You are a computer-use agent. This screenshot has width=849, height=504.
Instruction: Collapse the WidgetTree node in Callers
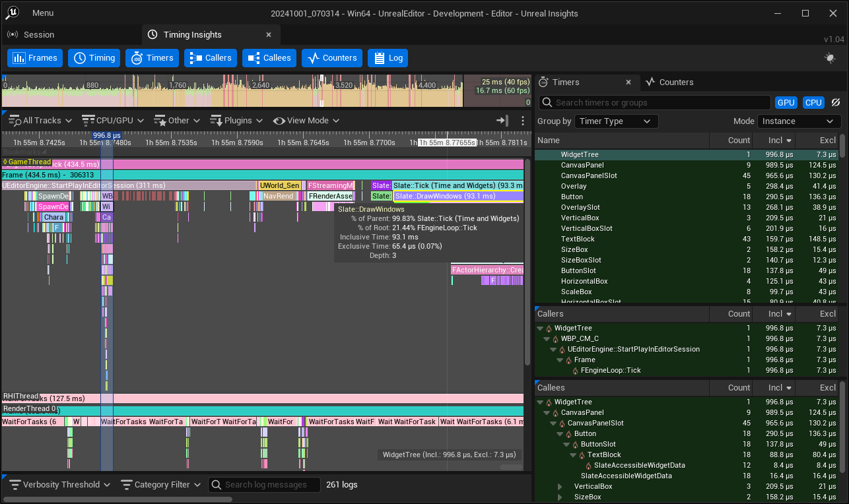541,329
